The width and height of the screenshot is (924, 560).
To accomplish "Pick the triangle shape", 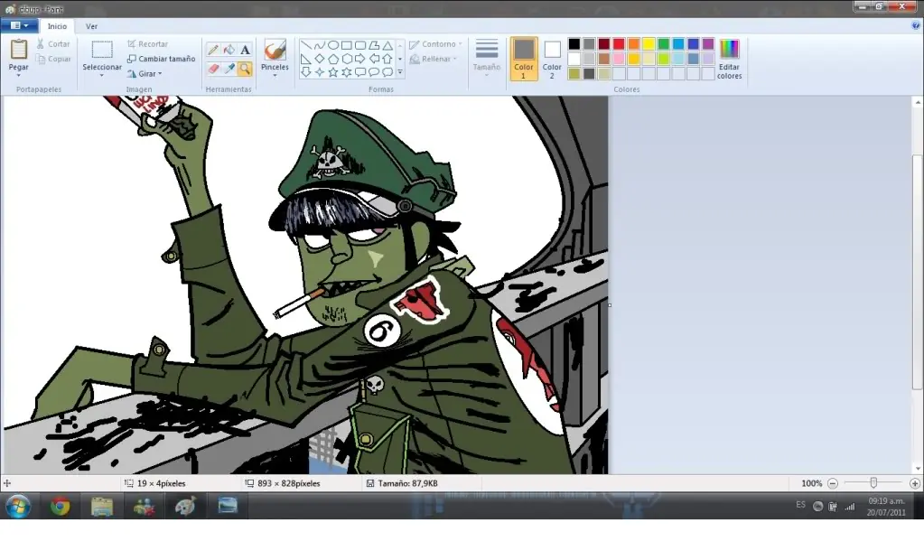I will [x=387, y=45].
